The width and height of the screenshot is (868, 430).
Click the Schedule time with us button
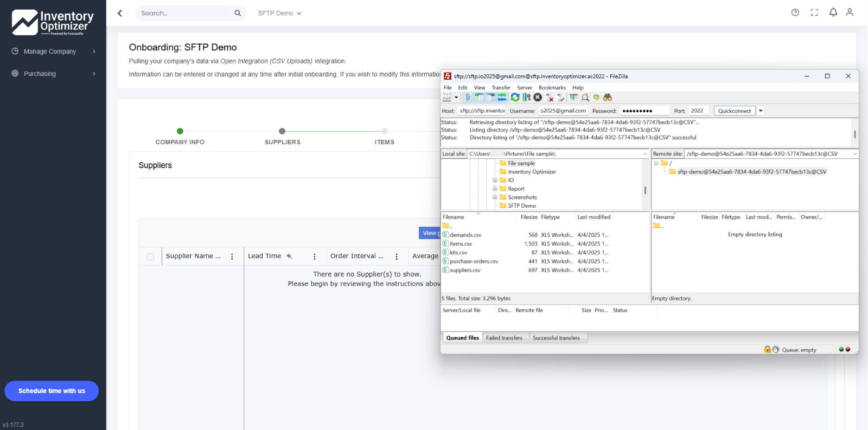[52, 391]
